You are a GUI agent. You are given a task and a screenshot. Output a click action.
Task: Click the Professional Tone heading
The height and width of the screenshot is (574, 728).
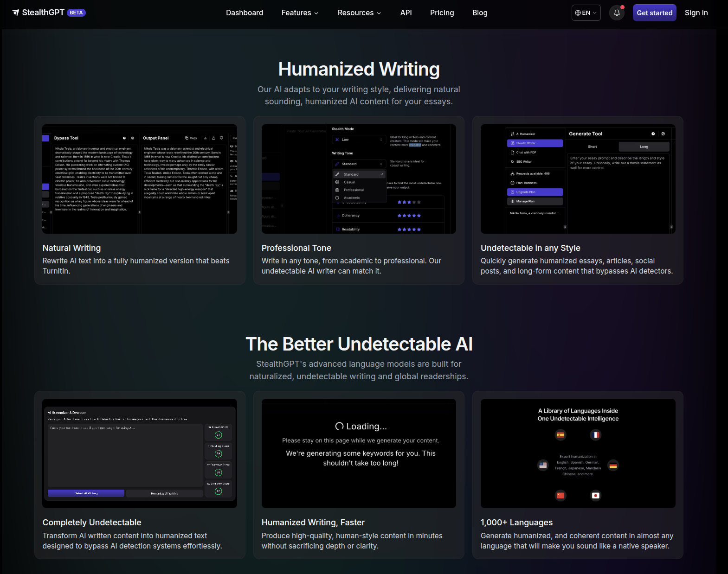point(296,248)
